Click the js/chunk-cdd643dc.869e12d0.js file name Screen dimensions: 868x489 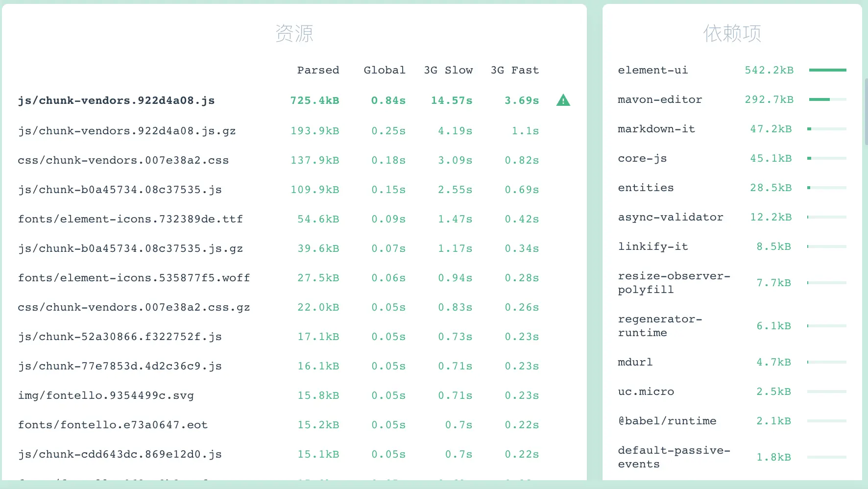tap(120, 454)
